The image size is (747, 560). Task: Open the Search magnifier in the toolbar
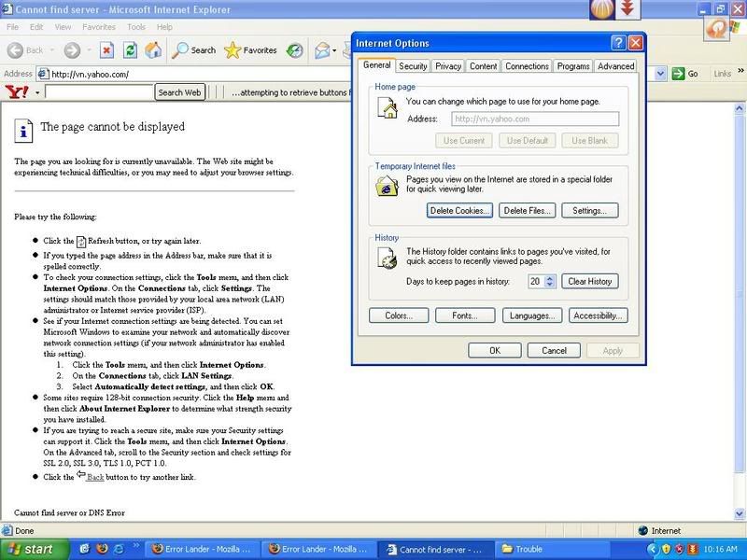pyautogui.click(x=179, y=50)
